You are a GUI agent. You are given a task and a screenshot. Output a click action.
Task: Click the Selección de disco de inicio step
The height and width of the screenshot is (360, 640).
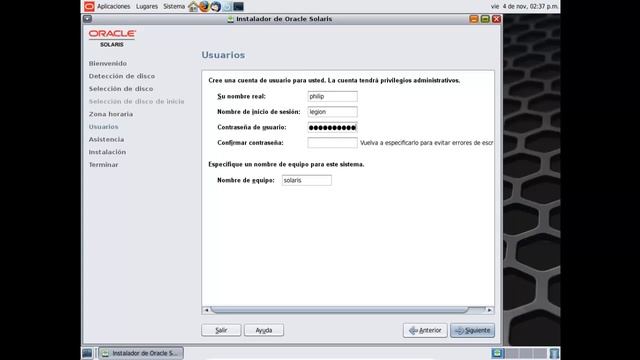pyautogui.click(x=136, y=102)
